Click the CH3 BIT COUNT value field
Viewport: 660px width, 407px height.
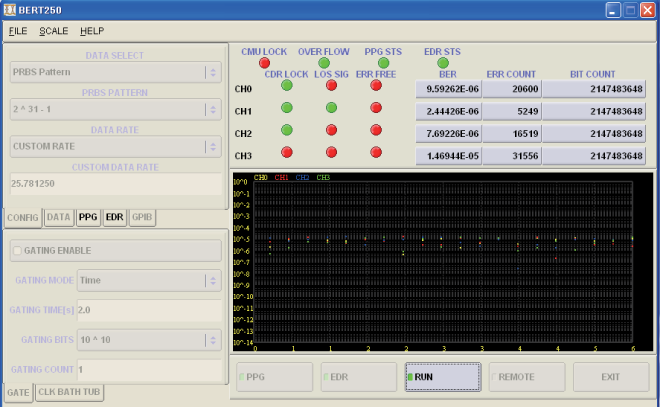[x=594, y=156]
